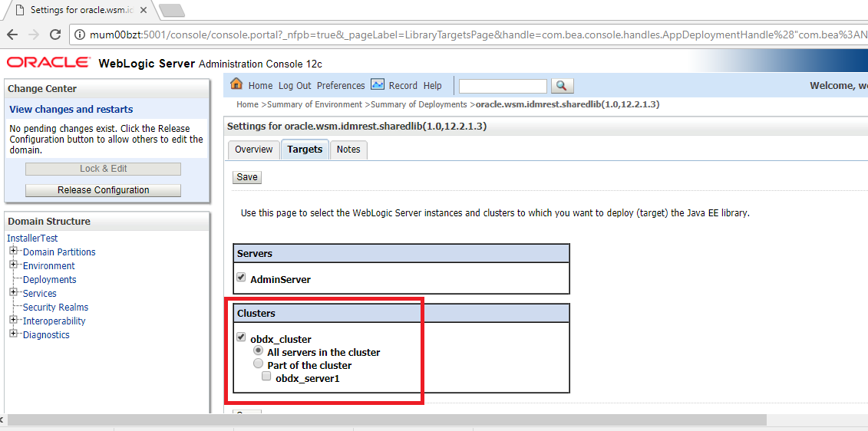Open Summary of Environment breadcrumb

(x=315, y=104)
